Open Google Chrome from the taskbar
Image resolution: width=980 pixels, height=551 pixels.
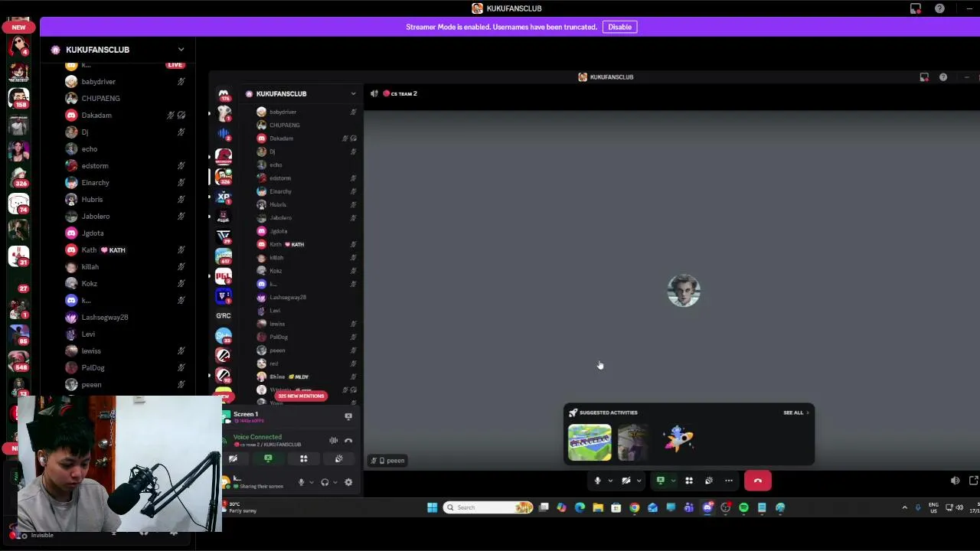click(634, 507)
